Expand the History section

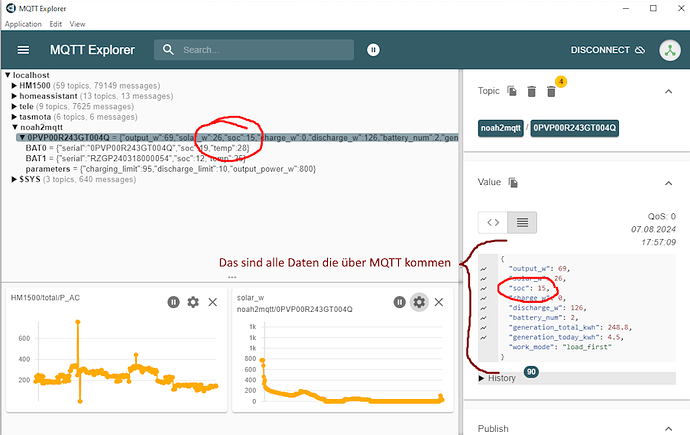click(x=576, y=378)
